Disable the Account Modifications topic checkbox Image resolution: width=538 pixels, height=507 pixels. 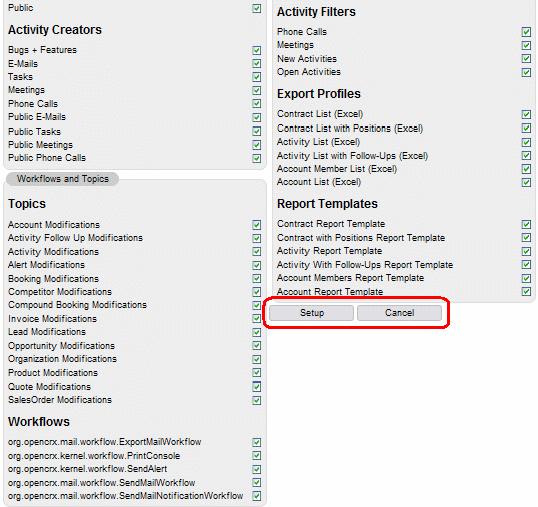pos(257,225)
